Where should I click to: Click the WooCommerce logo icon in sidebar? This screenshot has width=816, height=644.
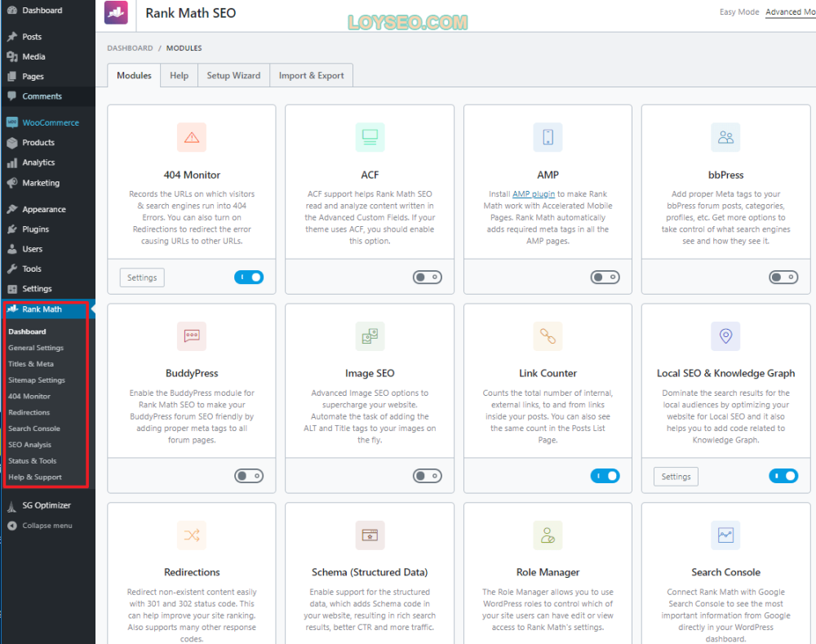[12, 122]
